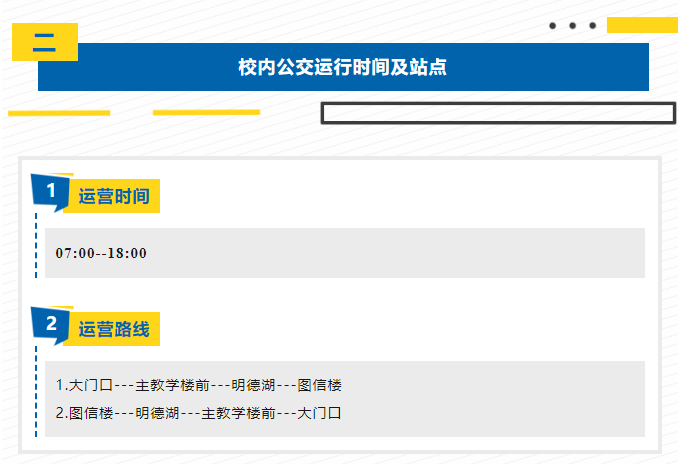Click the operating hours "07:00--18:00" text
Image resolution: width=678 pixels, height=464 pixels.
pyautogui.click(x=101, y=253)
